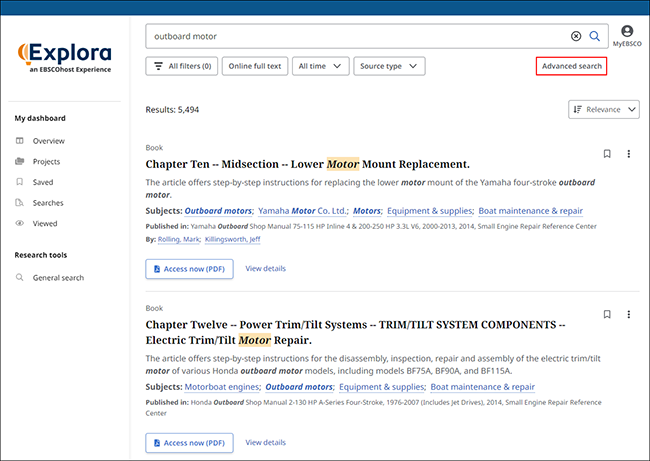The image size is (650, 461).
Task: Open Advanced search
Action: (x=571, y=66)
